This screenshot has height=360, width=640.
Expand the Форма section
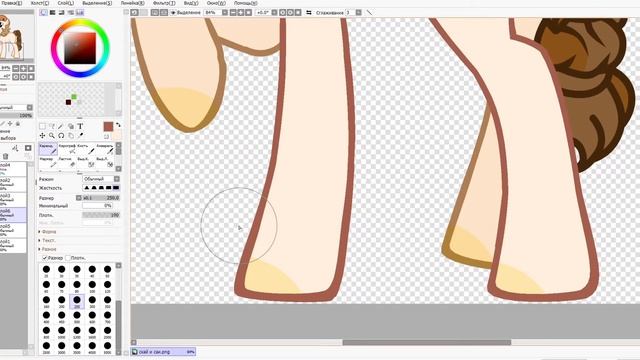(48, 232)
